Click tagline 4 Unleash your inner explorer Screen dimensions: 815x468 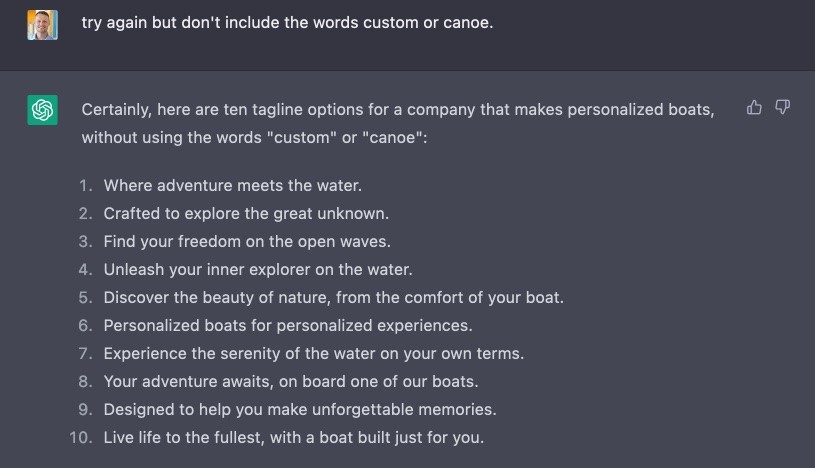[258, 270]
